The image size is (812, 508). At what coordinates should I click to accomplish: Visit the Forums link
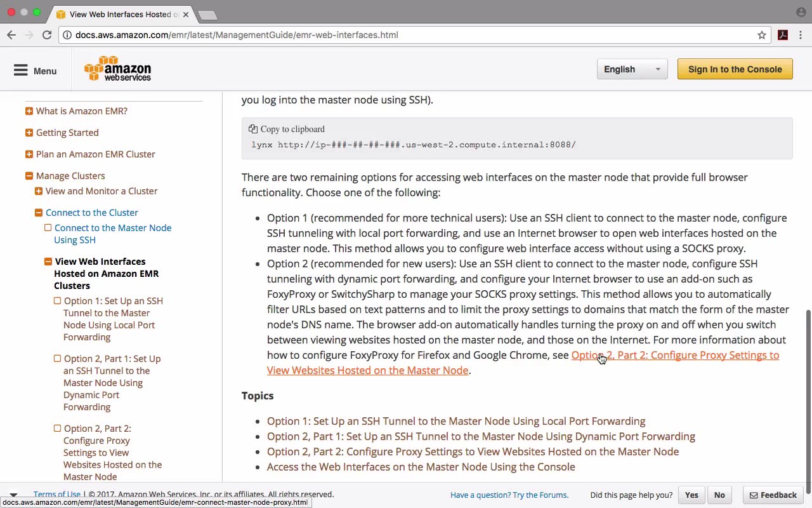click(509, 495)
